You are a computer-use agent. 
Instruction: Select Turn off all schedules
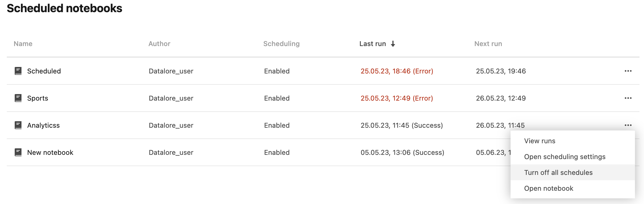click(x=558, y=173)
